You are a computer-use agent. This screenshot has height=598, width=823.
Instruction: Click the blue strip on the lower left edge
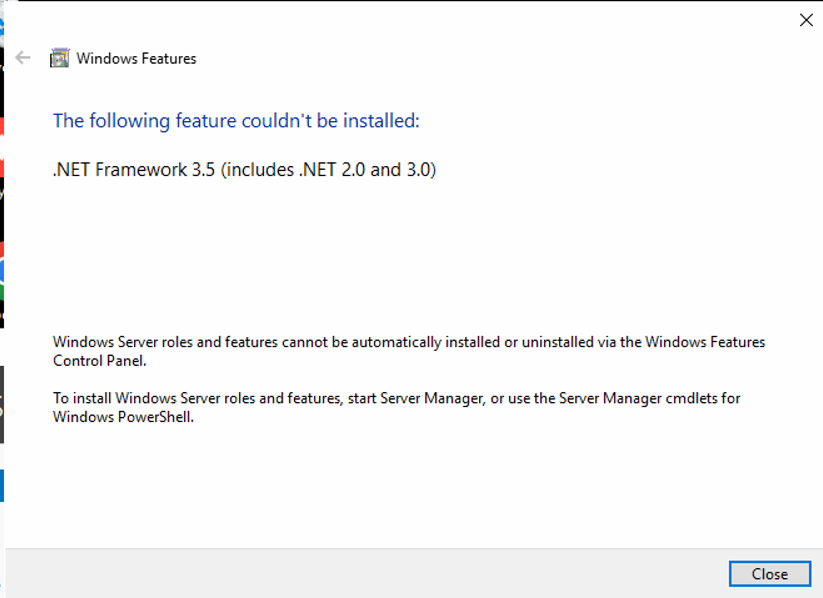click(x=2, y=485)
